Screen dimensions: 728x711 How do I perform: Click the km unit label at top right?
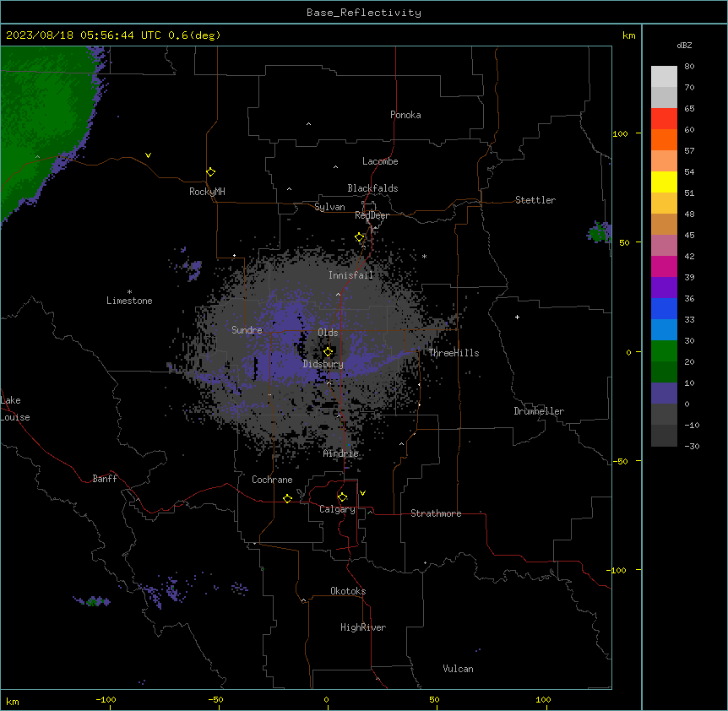tap(629, 35)
